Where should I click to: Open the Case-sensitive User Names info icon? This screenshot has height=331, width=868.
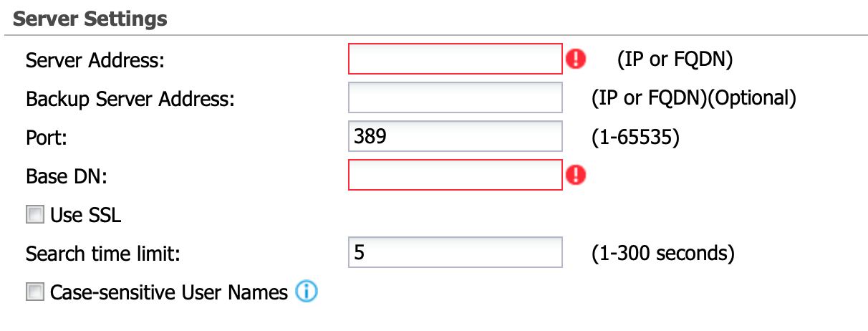(307, 292)
